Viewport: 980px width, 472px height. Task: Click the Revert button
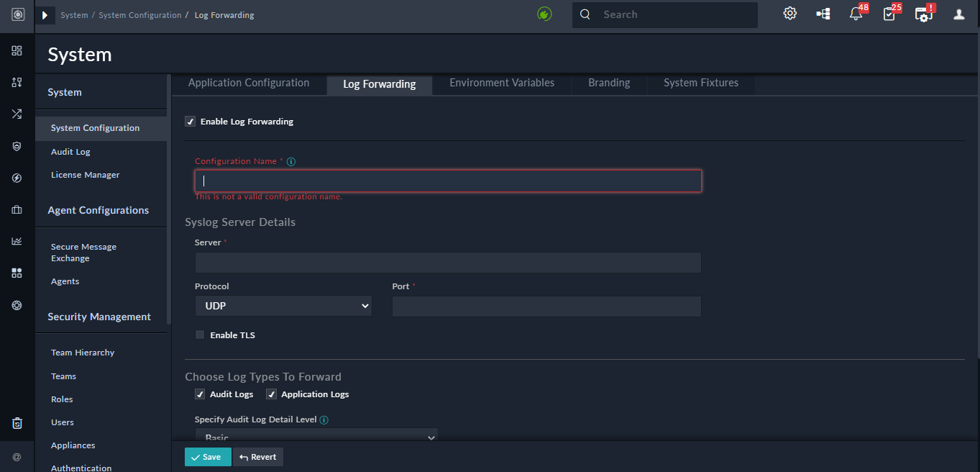tap(257, 456)
